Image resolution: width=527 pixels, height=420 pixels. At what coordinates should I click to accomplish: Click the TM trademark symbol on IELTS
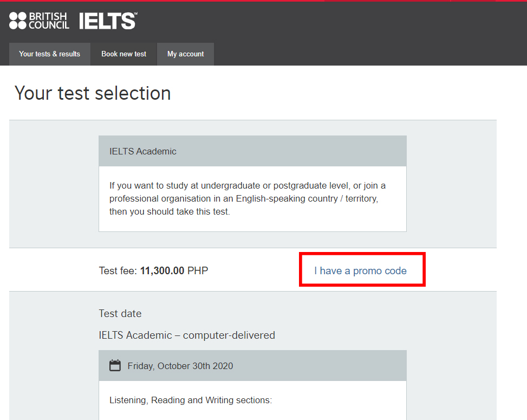(x=136, y=14)
